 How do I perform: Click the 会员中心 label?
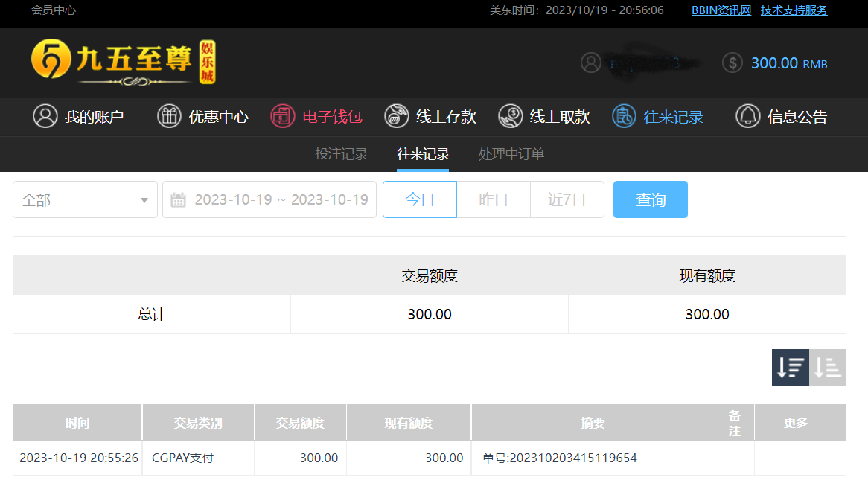tap(54, 10)
